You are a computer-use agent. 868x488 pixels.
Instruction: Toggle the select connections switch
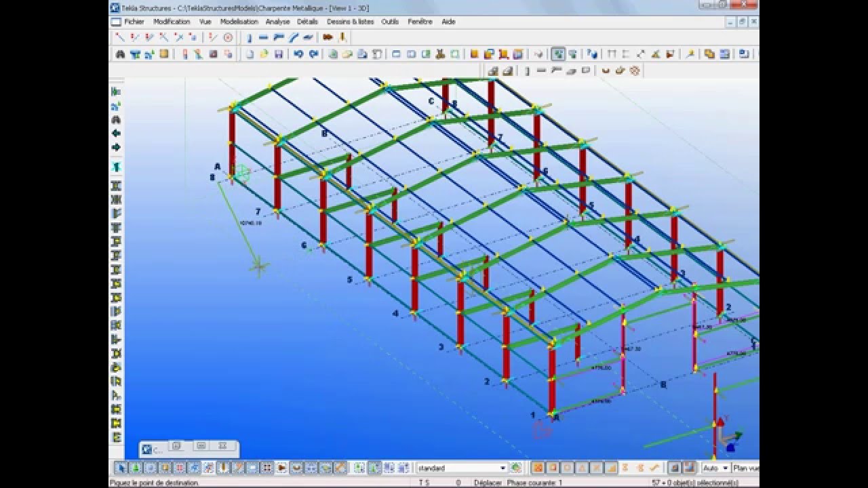135,468
